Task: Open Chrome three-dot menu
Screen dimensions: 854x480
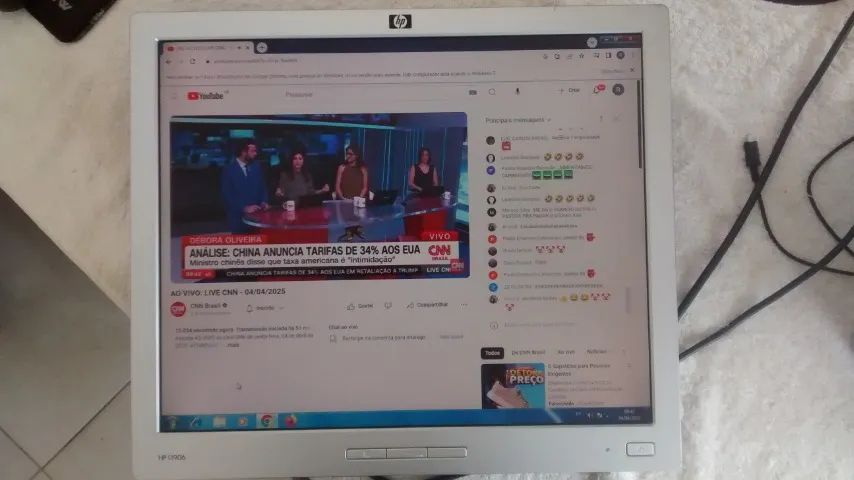Action: (633, 56)
